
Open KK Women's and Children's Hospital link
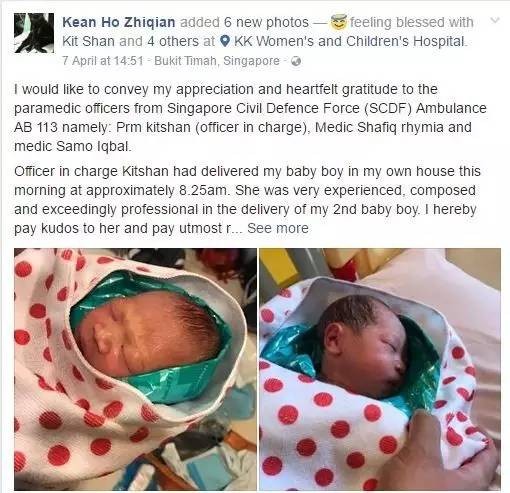click(349, 41)
